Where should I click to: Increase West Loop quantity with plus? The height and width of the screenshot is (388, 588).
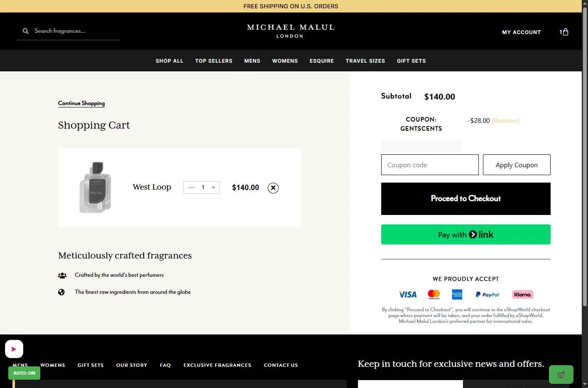point(213,188)
